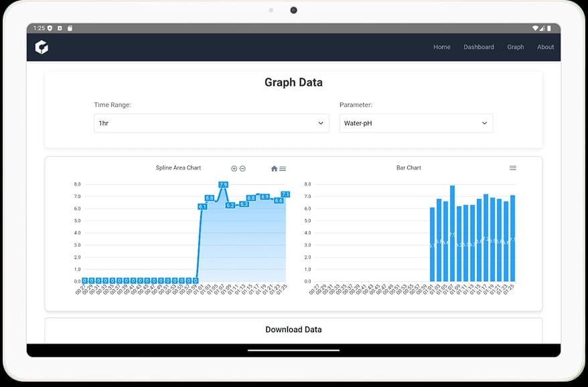Expand the Water-pH parameter selector chevron
Viewport: 588px width, 387px height.
tap(484, 123)
